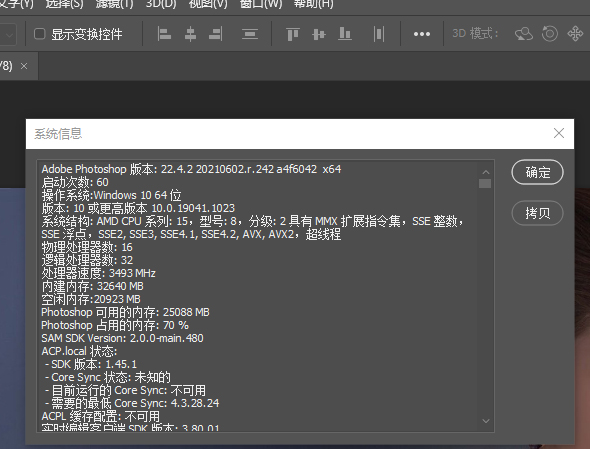This screenshot has height=449, width=590.
Task: Click the 空闲内存:20923 MB line
Action: click(91, 299)
